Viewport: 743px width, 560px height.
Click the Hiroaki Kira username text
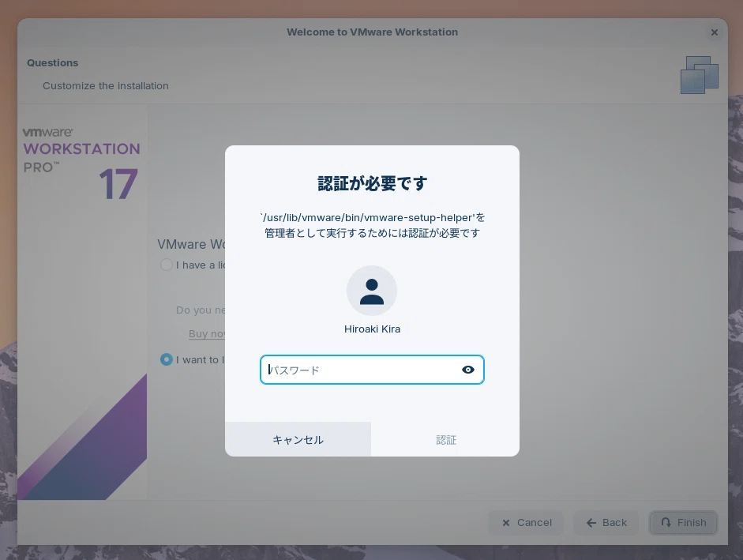pos(372,329)
